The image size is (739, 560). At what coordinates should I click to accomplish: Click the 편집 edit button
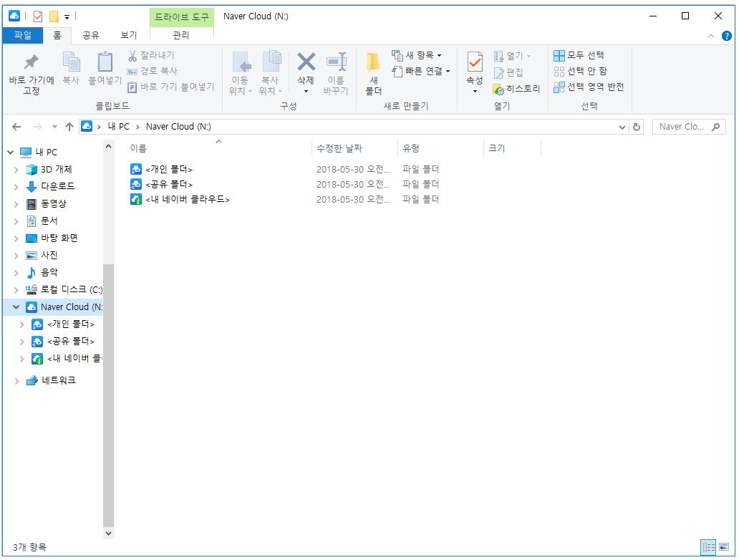[x=508, y=72]
